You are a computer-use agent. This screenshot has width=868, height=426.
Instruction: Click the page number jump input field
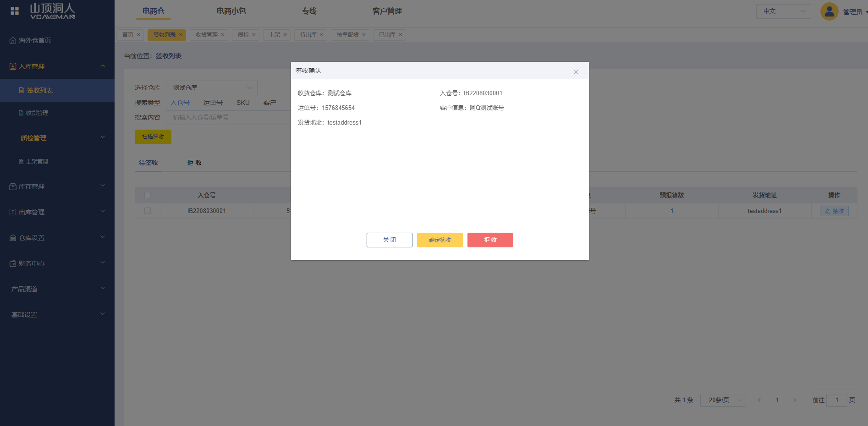836,400
